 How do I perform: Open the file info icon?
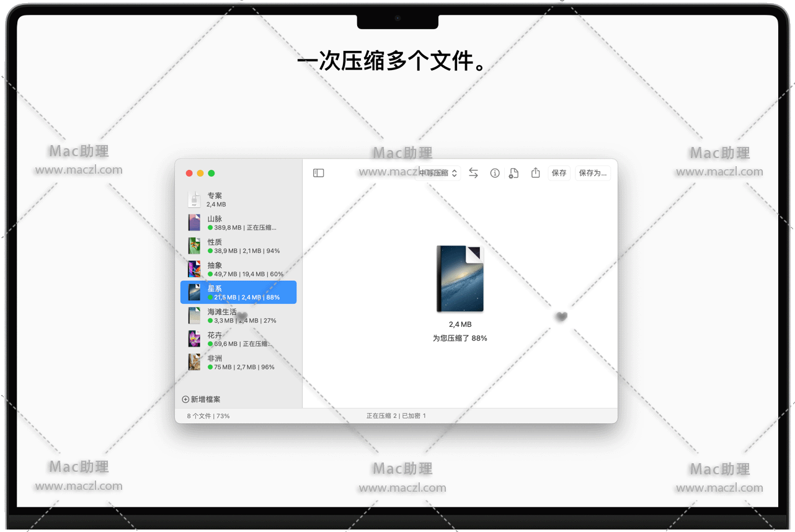(495, 174)
